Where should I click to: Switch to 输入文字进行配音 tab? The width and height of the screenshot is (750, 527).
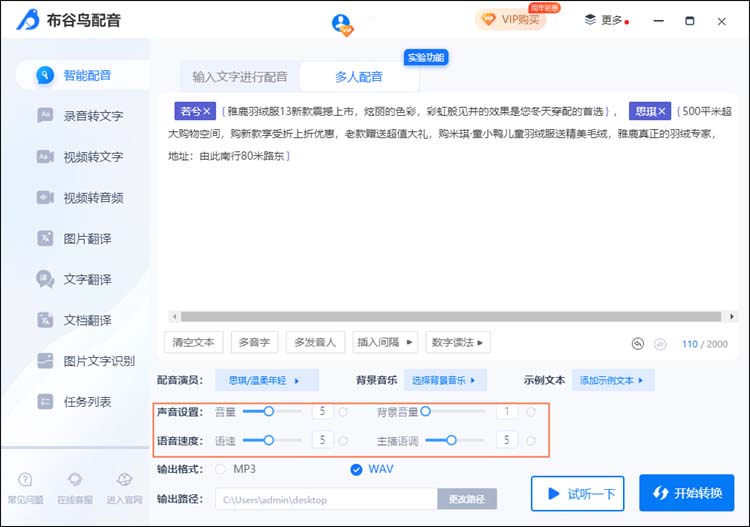pyautogui.click(x=240, y=76)
